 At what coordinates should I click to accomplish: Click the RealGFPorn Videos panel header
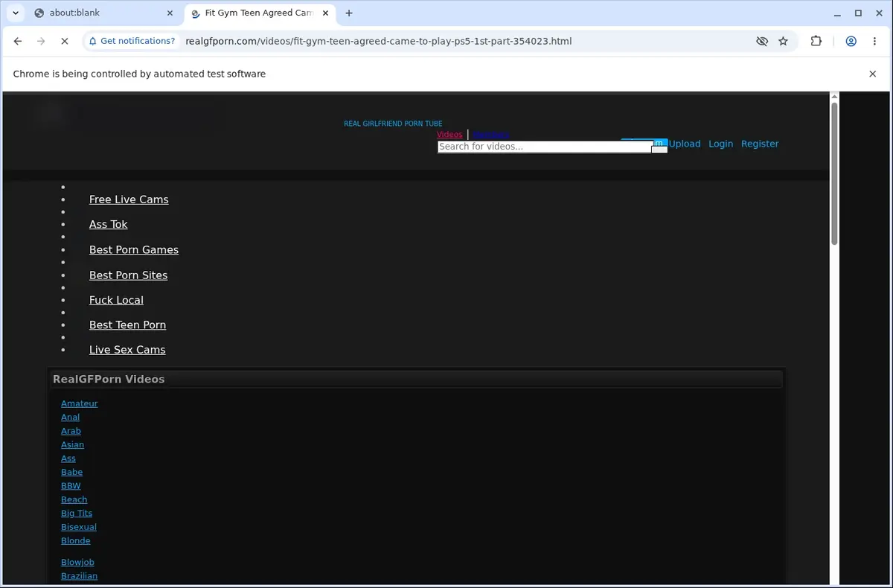(x=417, y=379)
